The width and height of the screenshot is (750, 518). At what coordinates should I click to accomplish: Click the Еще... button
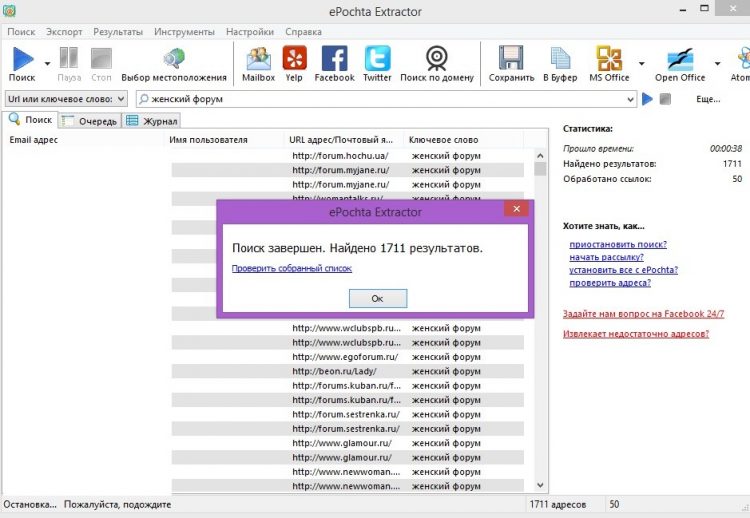[708, 99]
